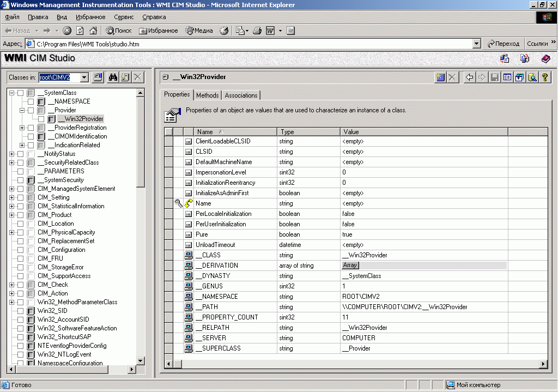Expand the CIM_PhysicalCapacity node
The image size is (558, 392).
coord(12,232)
